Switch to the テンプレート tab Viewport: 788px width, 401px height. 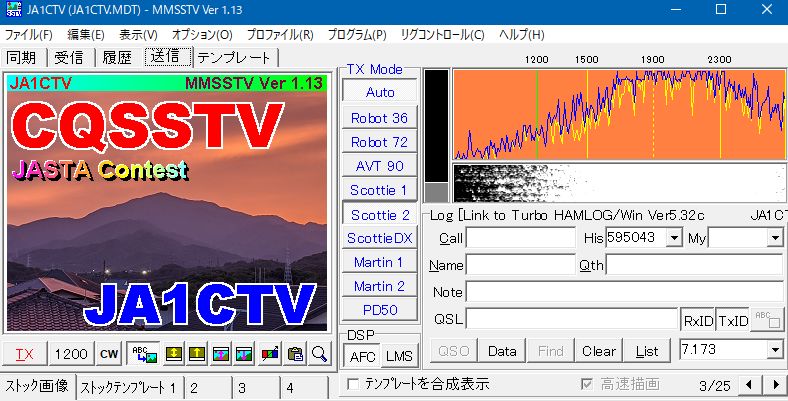click(234, 57)
